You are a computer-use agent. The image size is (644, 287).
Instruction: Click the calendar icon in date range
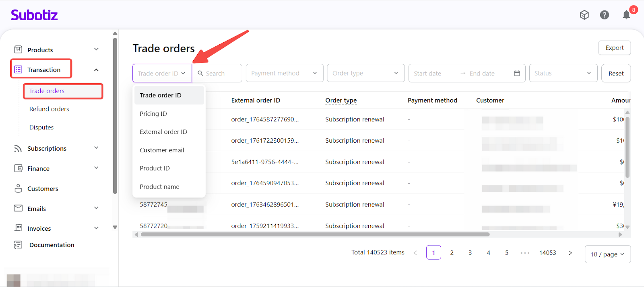point(517,73)
